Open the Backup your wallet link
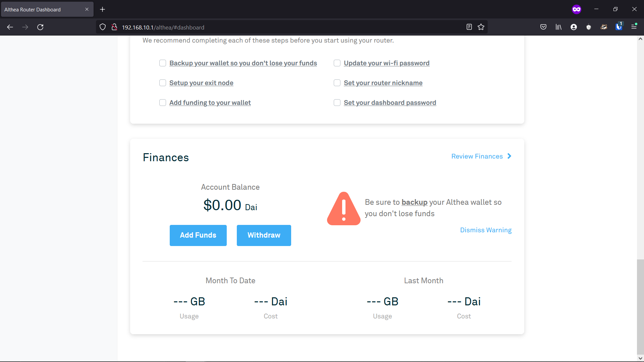 pos(243,63)
